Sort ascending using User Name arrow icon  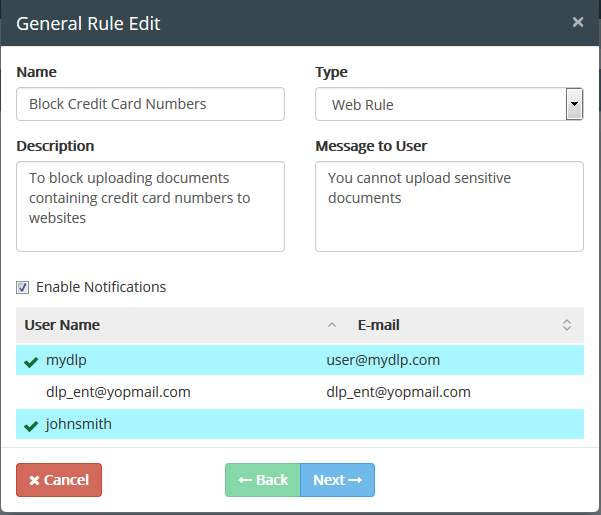point(332,325)
